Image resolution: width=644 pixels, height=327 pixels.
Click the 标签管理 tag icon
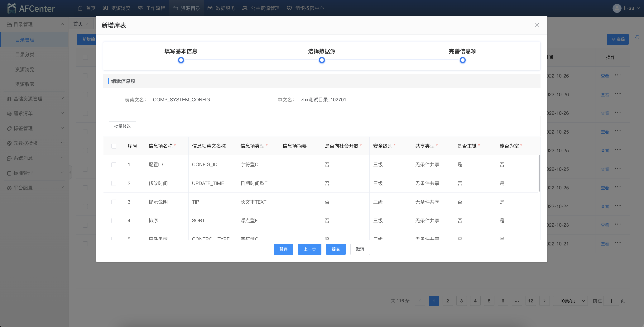point(9,128)
